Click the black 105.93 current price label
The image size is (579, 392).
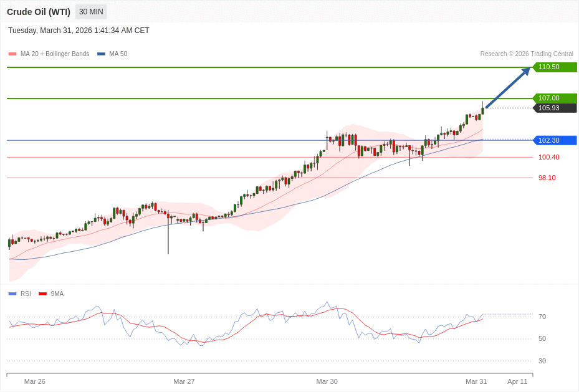point(554,108)
